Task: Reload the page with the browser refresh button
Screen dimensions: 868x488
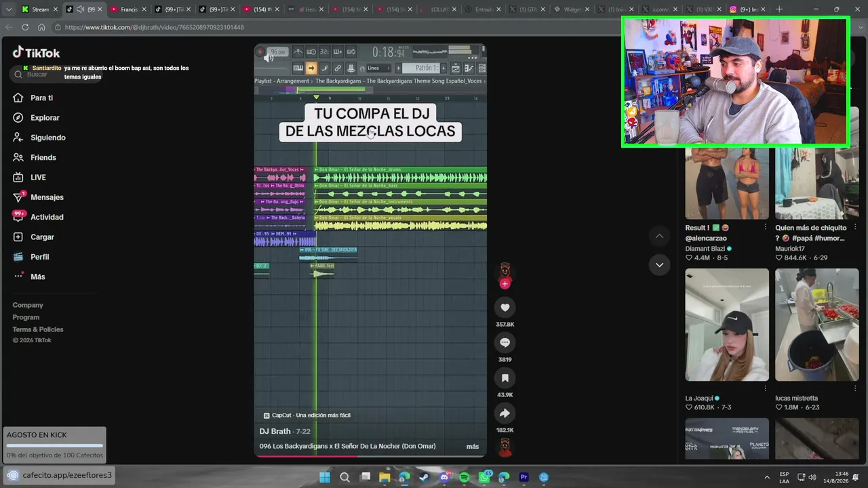Action: coord(25,27)
